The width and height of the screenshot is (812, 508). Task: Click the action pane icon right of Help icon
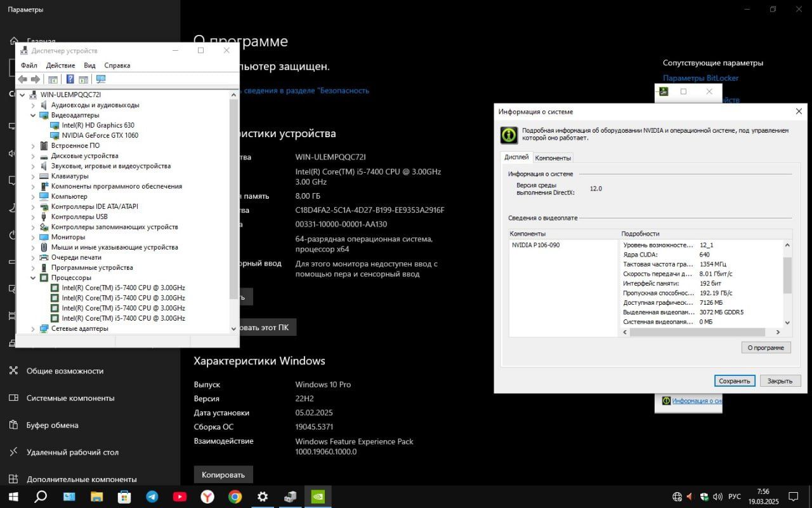(x=83, y=79)
